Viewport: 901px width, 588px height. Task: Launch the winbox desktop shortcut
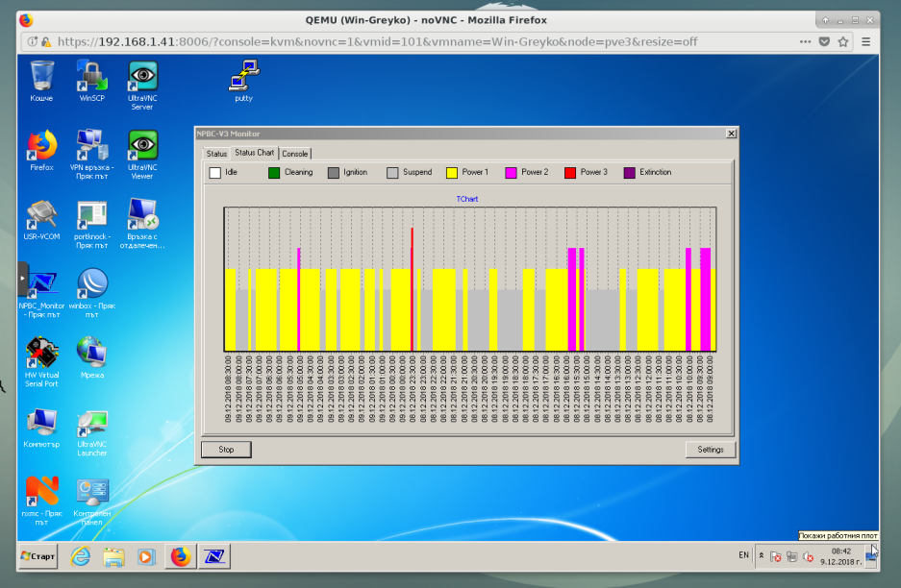pos(92,285)
